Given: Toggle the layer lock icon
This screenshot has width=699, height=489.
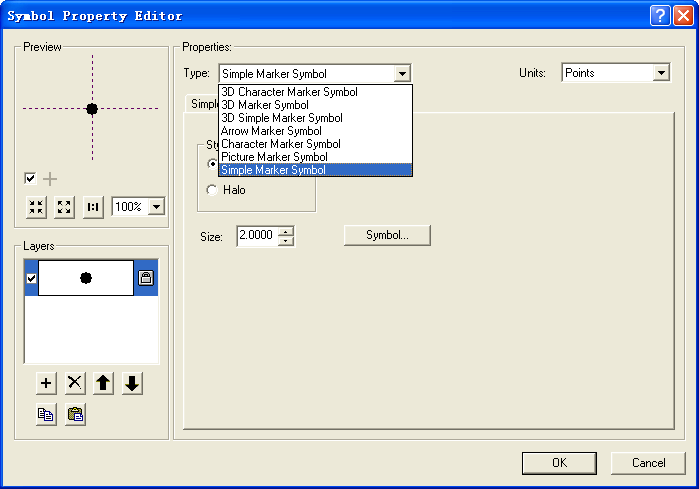Looking at the screenshot, I should coord(145,278).
